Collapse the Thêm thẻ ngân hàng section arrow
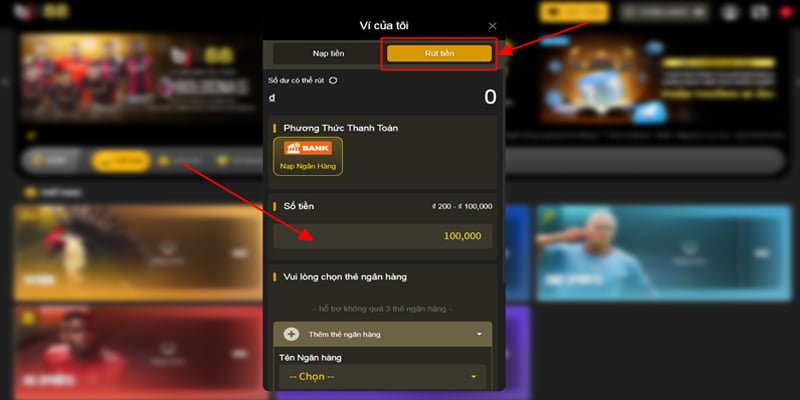Screen dimensions: 800x400 pyautogui.click(x=479, y=334)
